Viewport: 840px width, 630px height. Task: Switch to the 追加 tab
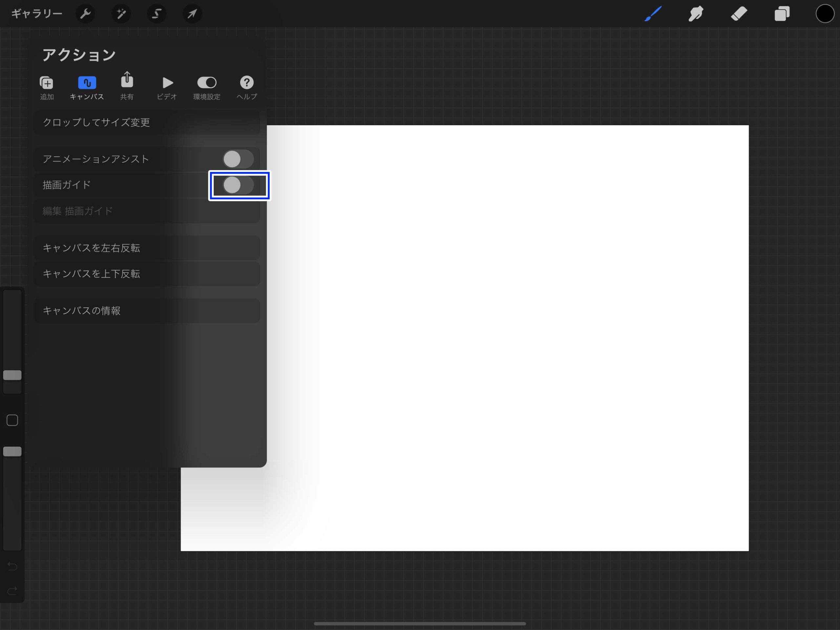(x=47, y=88)
